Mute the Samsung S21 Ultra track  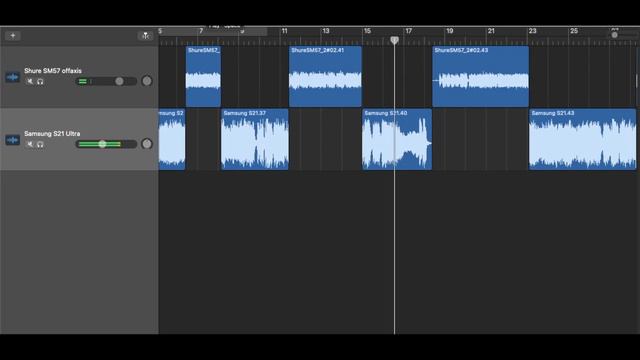click(x=30, y=144)
